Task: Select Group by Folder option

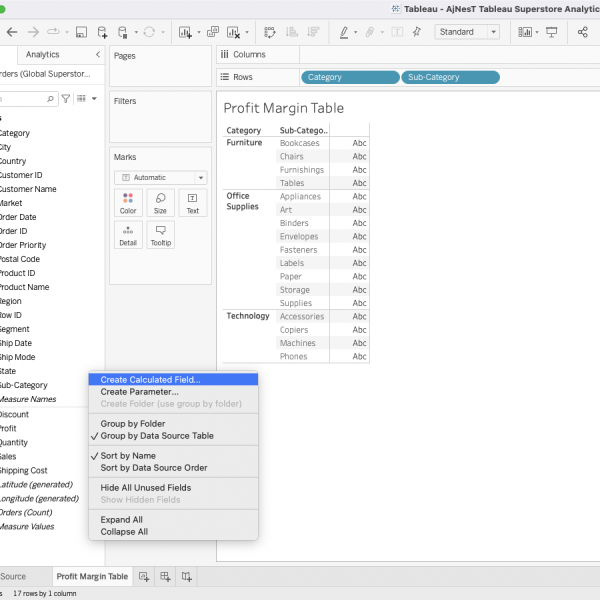Action: 133,424
